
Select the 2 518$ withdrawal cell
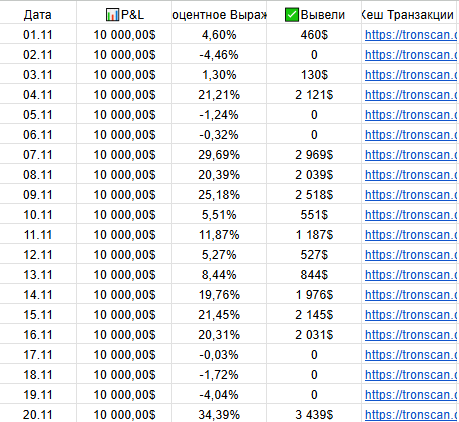pyautogui.click(x=314, y=194)
